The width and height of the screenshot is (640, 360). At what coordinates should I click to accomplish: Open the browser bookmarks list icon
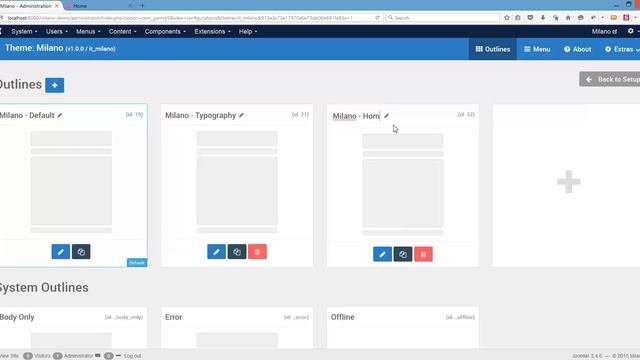[518, 18]
